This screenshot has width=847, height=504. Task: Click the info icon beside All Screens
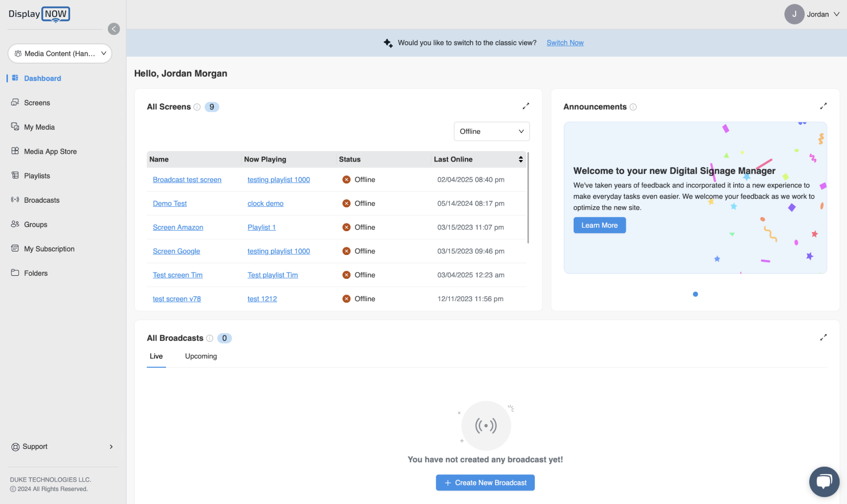click(x=197, y=107)
